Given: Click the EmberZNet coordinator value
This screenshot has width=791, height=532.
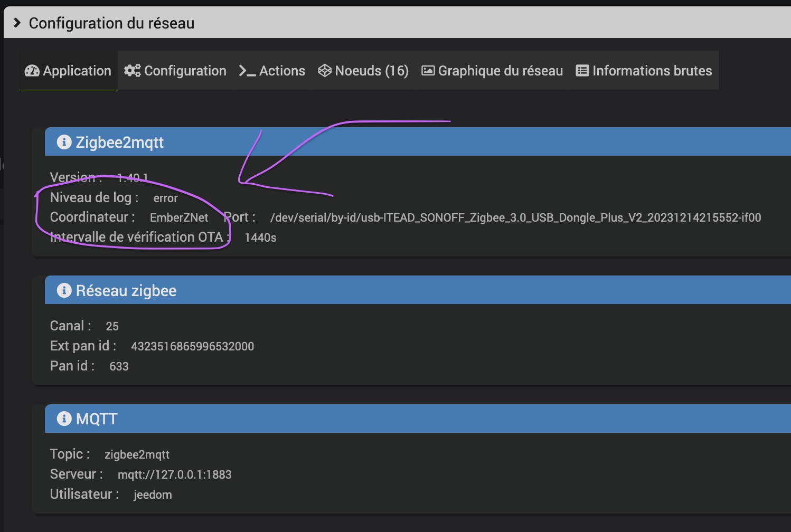Looking at the screenshot, I should coord(179,217).
